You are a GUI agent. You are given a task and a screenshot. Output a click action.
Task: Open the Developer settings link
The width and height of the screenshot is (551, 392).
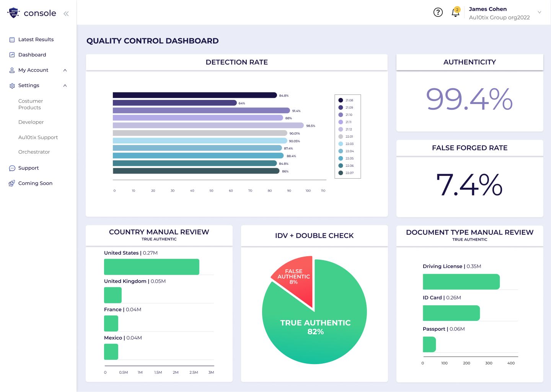tap(31, 122)
